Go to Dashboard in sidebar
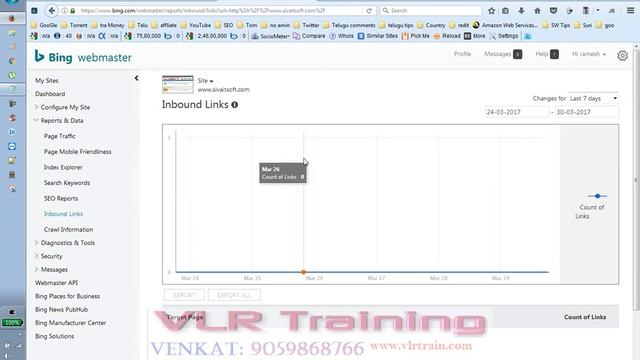The height and width of the screenshot is (360, 640). click(x=50, y=94)
